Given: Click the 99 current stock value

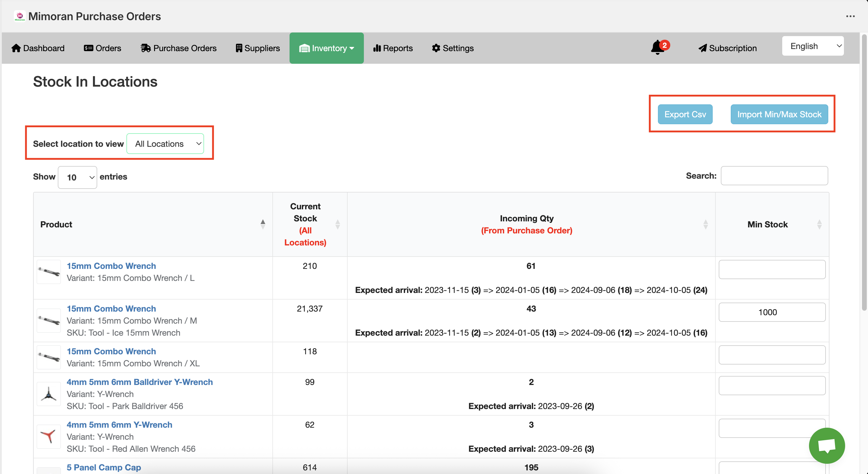Looking at the screenshot, I should (310, 382).
